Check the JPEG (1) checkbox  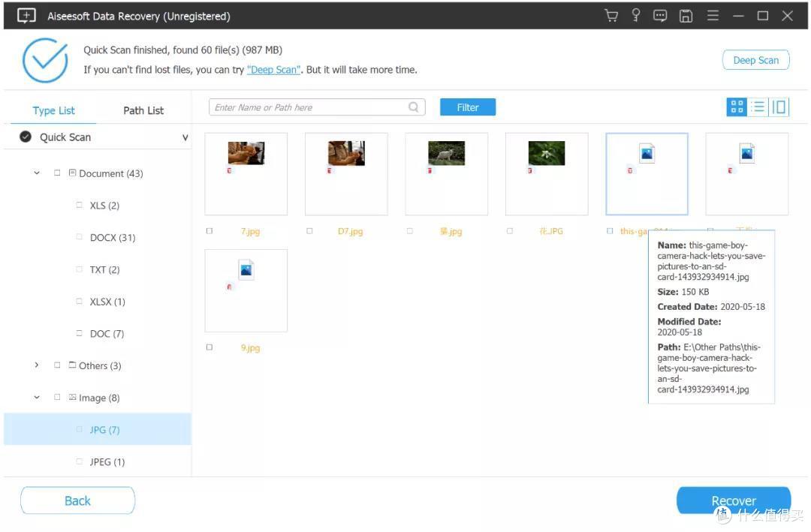coord(79,461)
